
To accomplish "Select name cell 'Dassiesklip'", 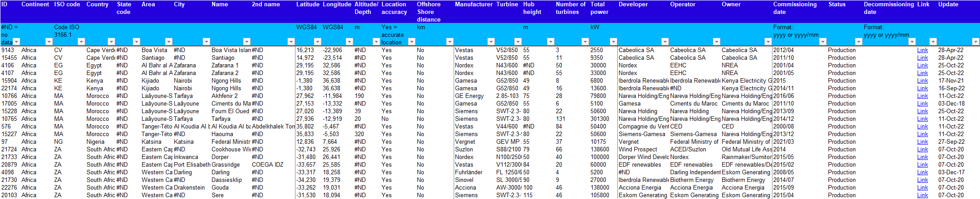I will tap(230, 180).
